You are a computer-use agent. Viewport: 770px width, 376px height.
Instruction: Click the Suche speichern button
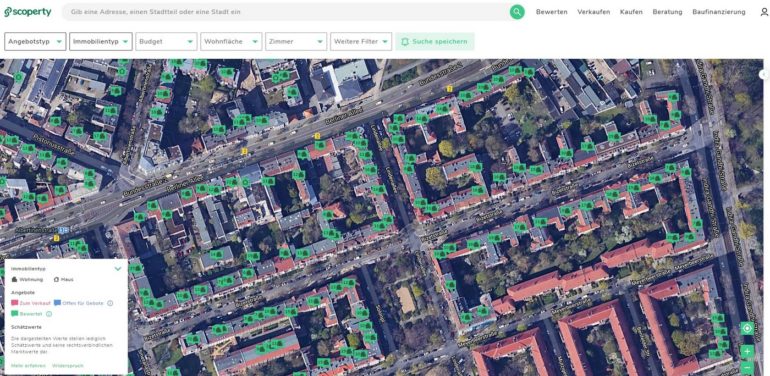(435, 42)
